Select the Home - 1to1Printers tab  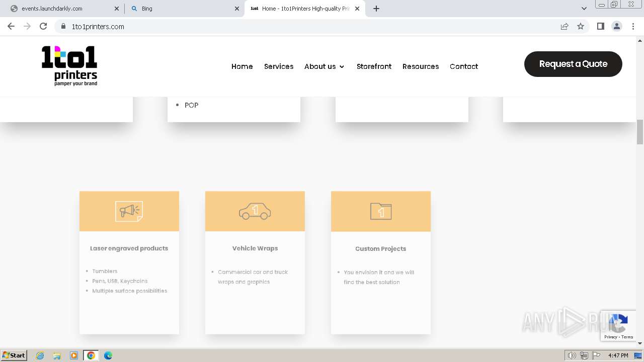[x=305, y=9]
